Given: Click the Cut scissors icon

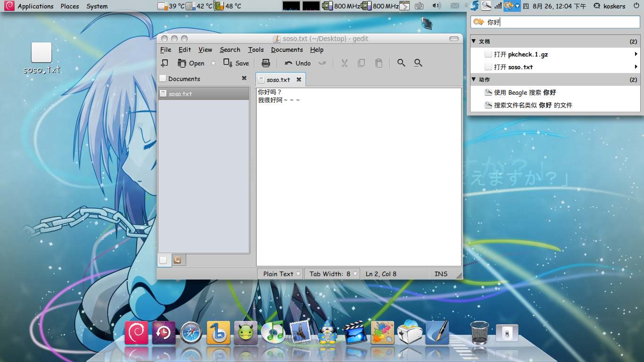Looking at the screenshot, I should [x=344, y=63].
